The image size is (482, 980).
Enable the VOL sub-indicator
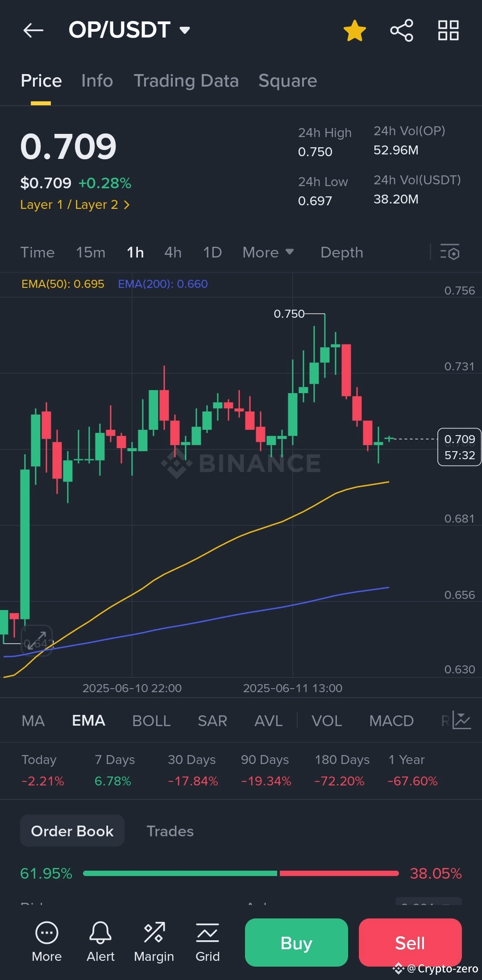point(327,721)
